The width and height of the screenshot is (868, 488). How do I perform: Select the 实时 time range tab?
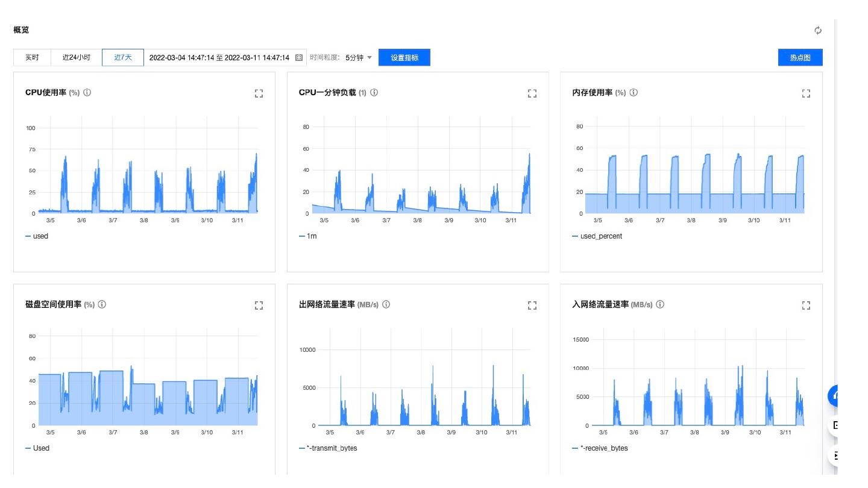pos(32,58)
